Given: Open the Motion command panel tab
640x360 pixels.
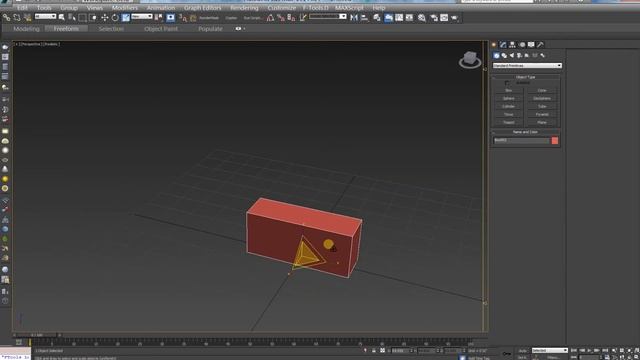Looking at the screenshot, I should click(522, 44).
